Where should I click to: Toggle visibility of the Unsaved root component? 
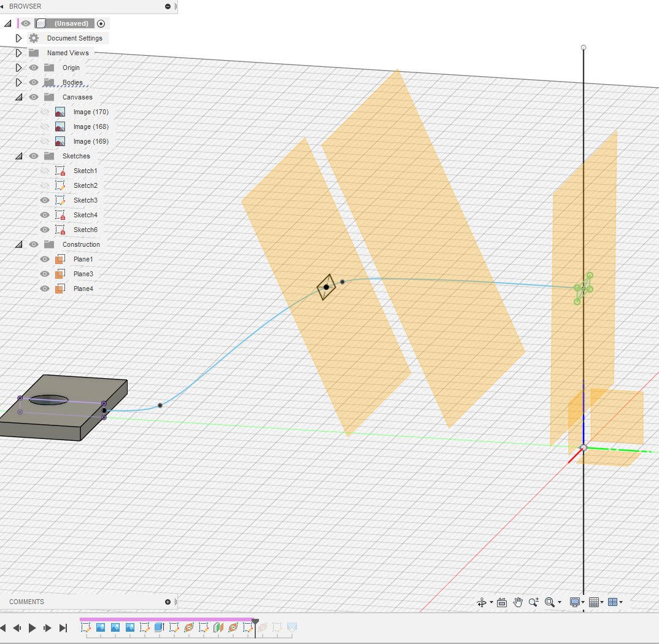(26, 23)
